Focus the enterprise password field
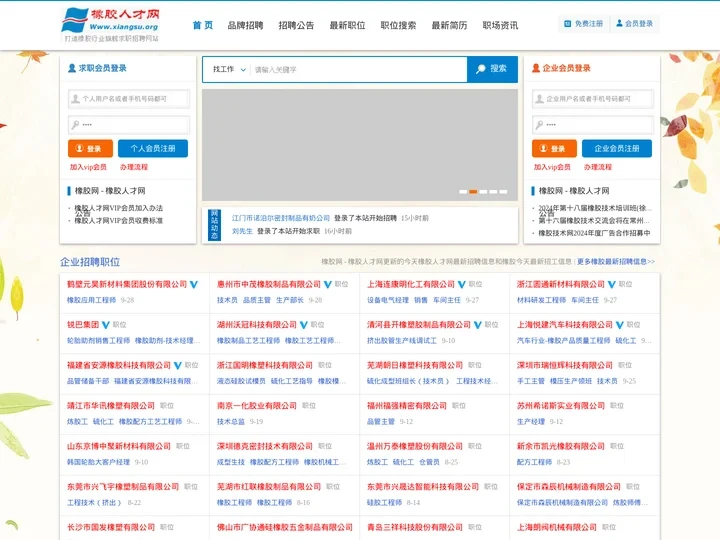The height and width of the screenshot is (540, 720). [x=593, y=124]
